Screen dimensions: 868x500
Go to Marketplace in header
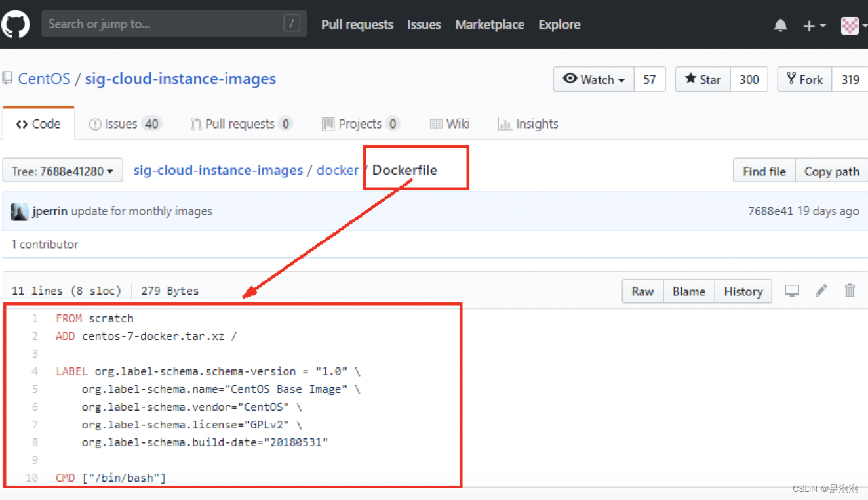click(x=490, y=24)
